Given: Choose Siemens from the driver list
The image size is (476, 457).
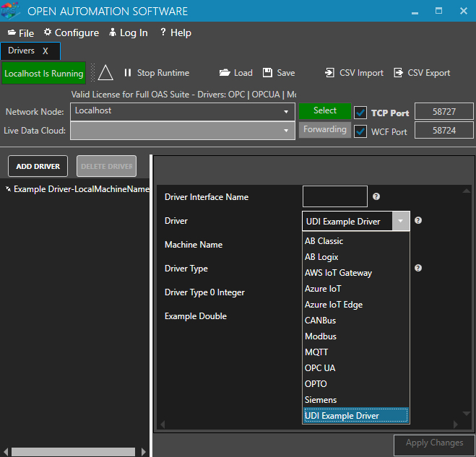Looking at the screenshot, I should pos(356,400).
